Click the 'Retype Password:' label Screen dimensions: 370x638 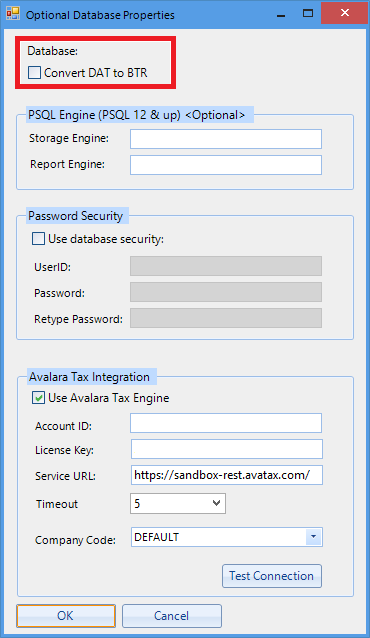pyautogui.click(x=78, y=319)
